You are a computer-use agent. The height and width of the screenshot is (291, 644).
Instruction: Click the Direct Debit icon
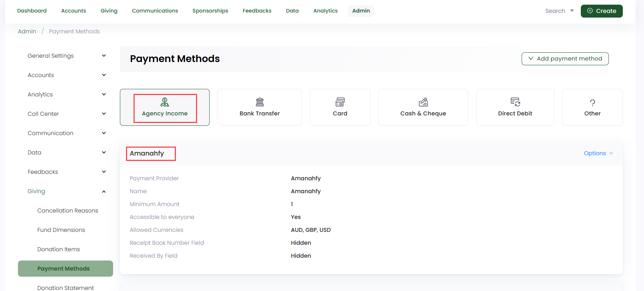point(515,102)
